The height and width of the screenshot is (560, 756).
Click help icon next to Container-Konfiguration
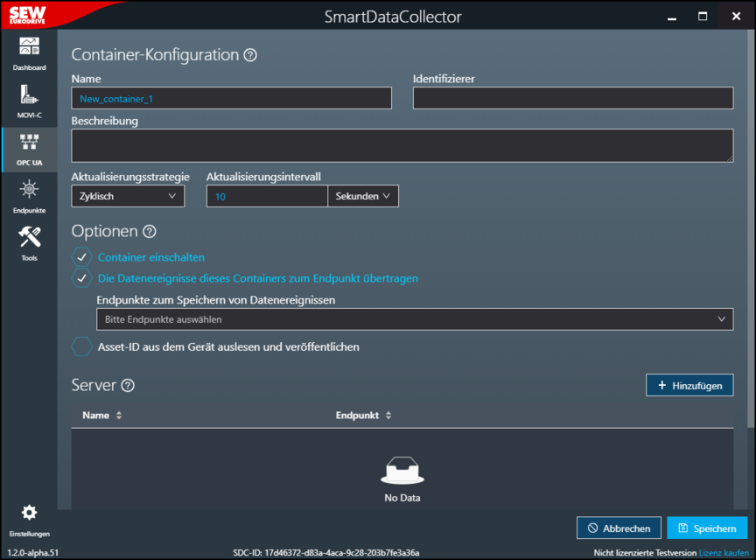coord(250,55)
